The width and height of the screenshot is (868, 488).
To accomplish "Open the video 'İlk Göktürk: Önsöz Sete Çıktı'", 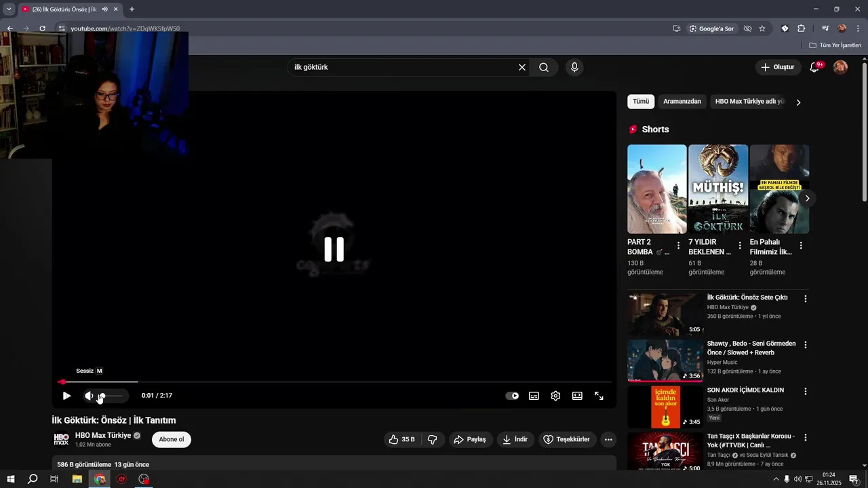I will point(747,298).
